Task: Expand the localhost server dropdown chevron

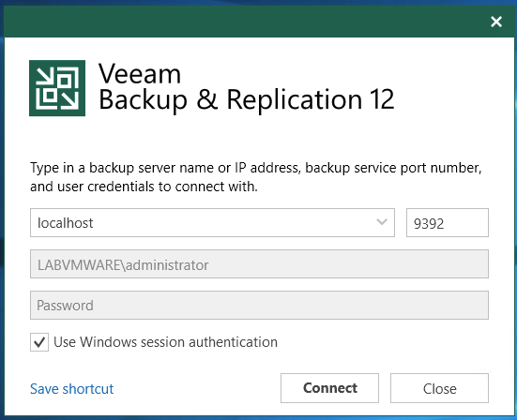Action: [382, 222]
